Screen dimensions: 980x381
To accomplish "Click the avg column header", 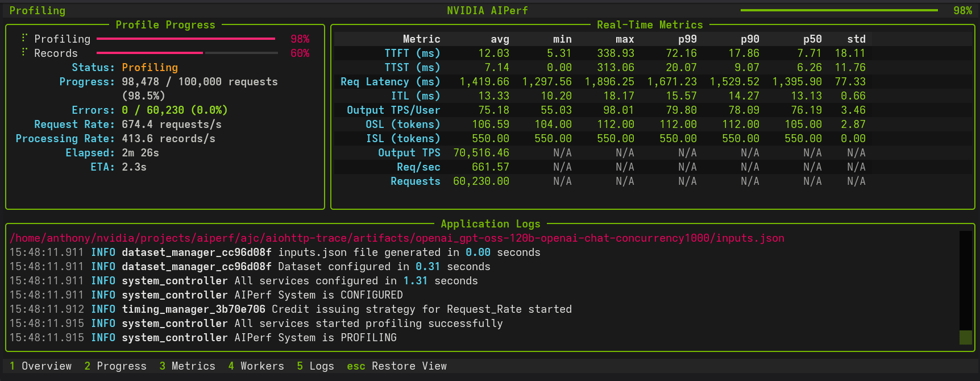I will 500,39.
